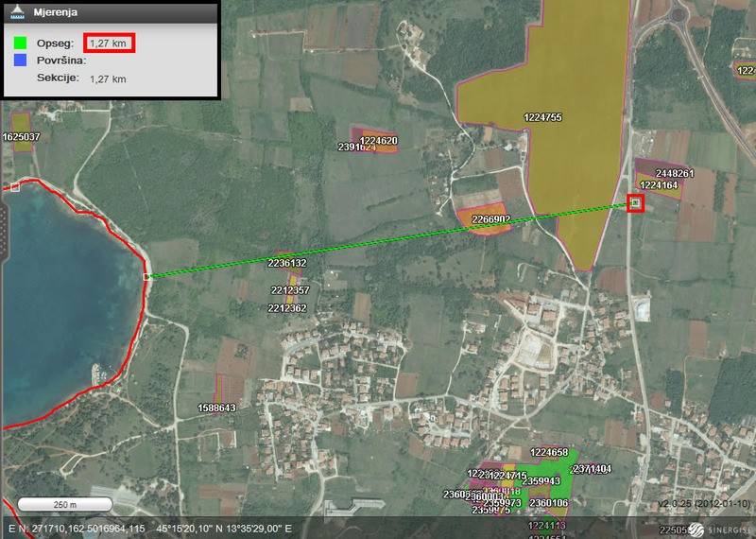Click the measurement line start point at coast
The height and width of the screenshot is (539, 756).
tap(146, 277)
